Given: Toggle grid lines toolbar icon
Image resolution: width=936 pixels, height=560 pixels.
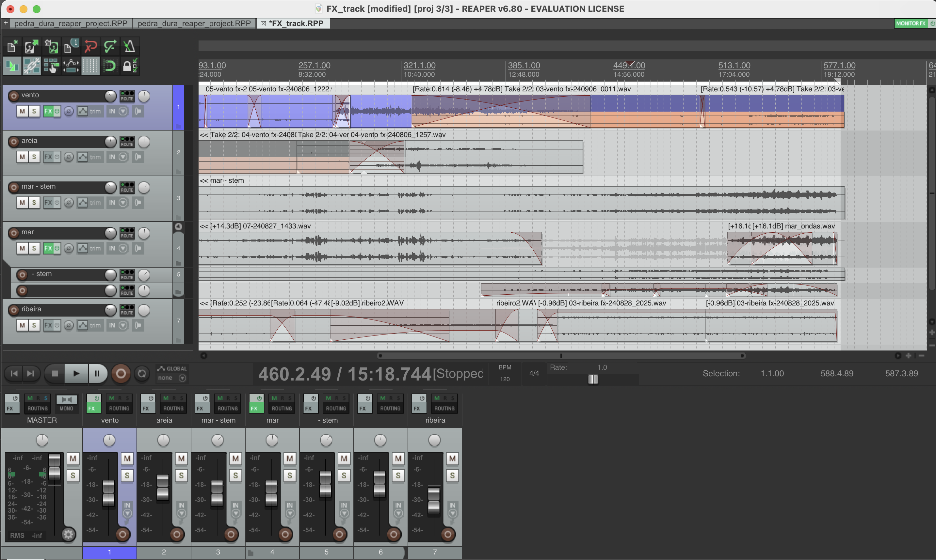Looking at the screenshot, I should 90,67.
